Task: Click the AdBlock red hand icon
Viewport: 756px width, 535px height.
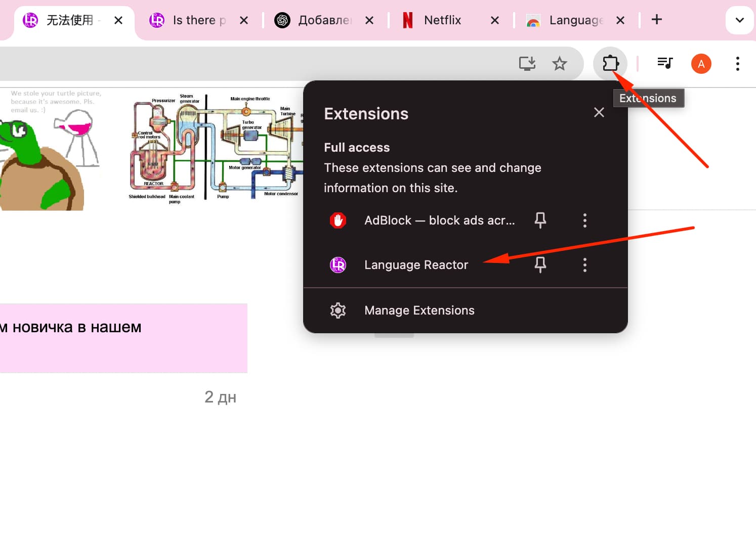Action: point(338,220)
